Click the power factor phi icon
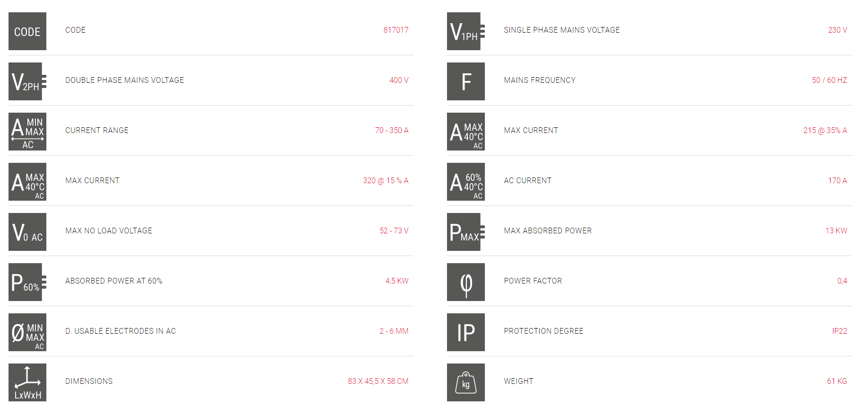The image size is (868, 408). (466, 282)
